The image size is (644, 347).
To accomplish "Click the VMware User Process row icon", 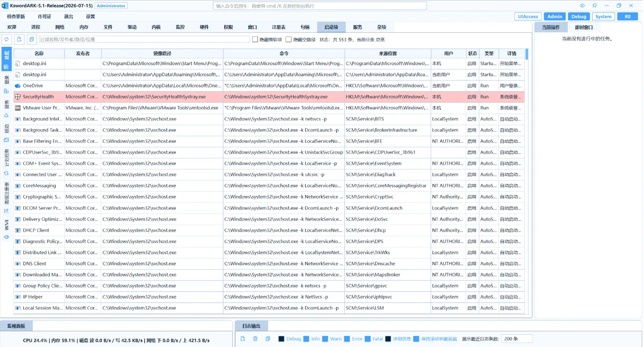I will (18, 108).
